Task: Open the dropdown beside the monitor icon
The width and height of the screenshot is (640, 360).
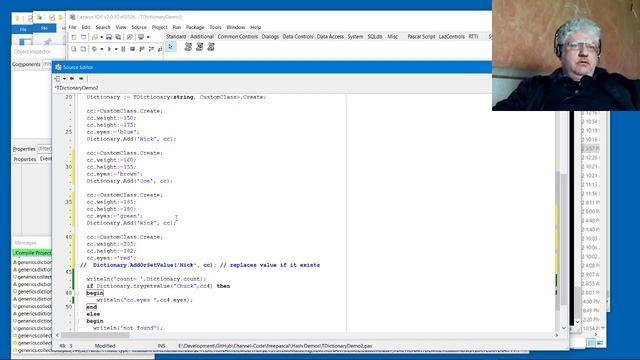Action: [148, 37]
